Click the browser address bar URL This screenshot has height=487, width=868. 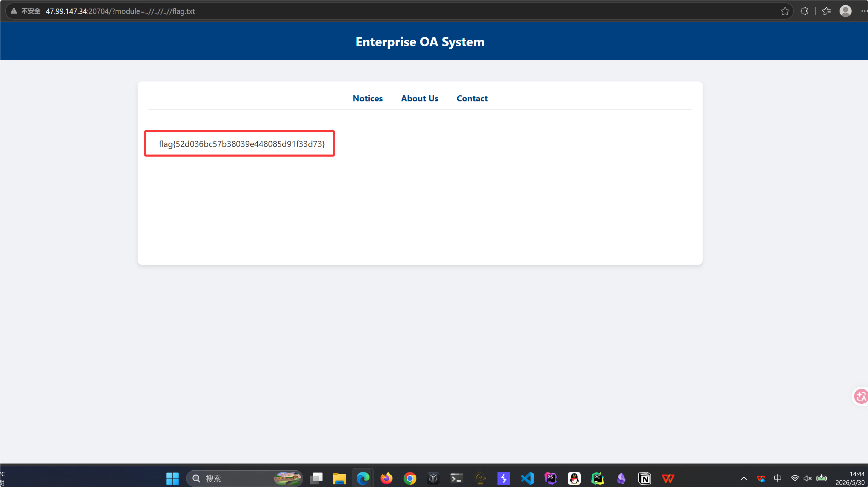(x=120, y=11)
